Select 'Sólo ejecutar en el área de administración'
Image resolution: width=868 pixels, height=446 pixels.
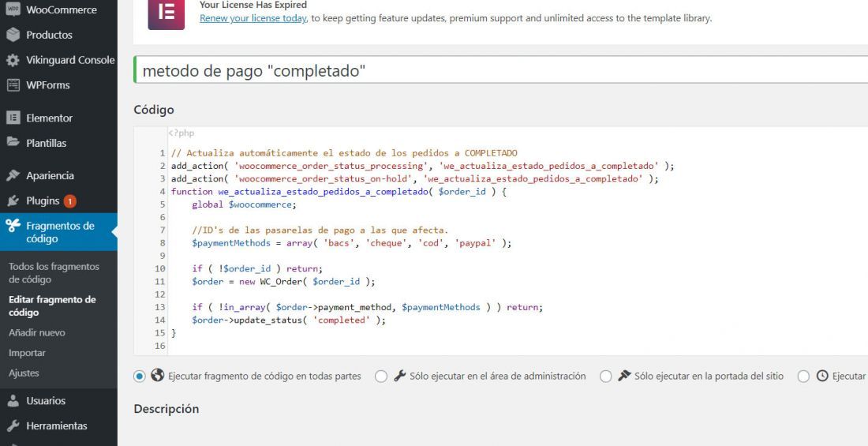point(381,377)
